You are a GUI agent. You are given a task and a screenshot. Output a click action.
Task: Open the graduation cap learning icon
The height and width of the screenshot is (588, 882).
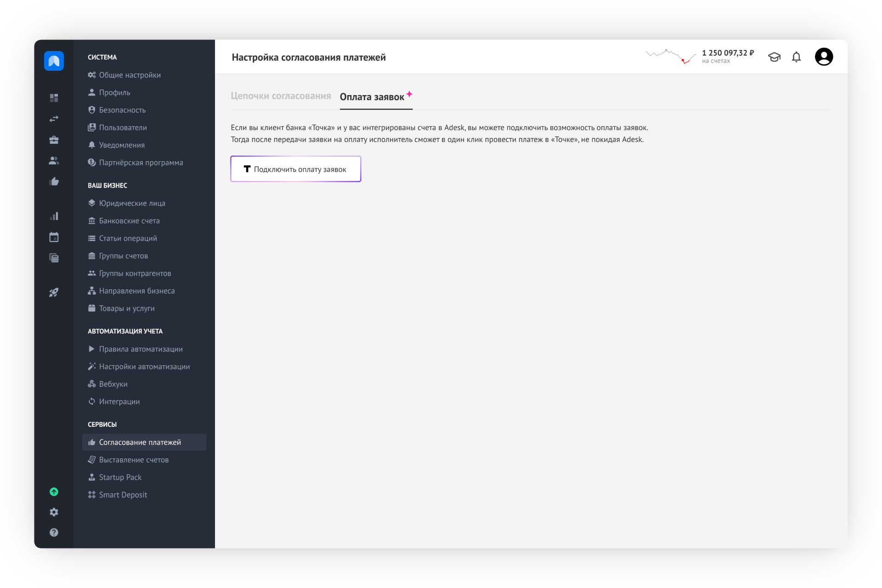click(774, 57)
